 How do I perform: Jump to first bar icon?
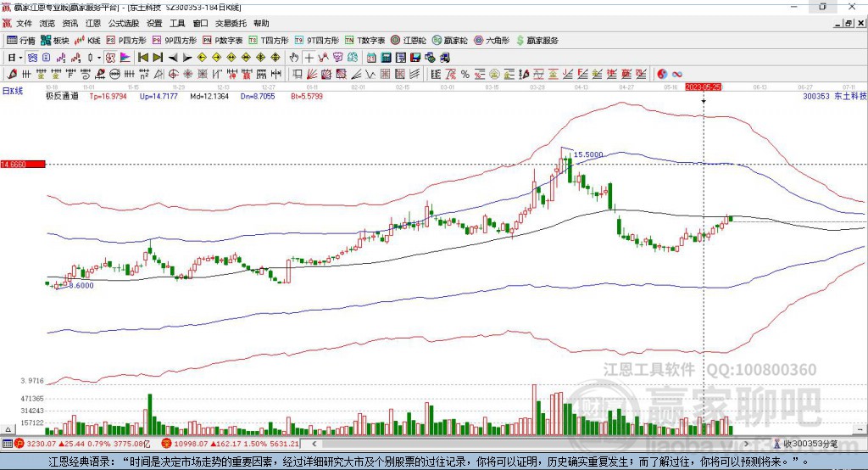[142, 58]
